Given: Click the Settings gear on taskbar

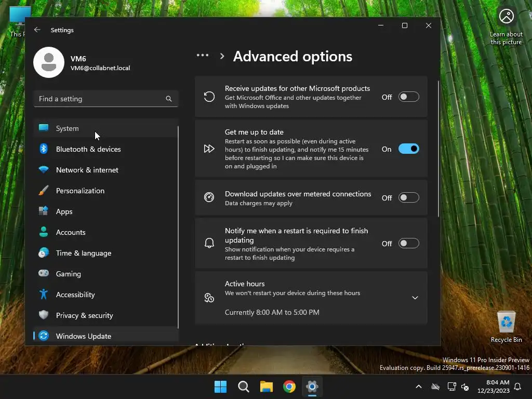Looking at the screenshot, I should coord(312,387).
